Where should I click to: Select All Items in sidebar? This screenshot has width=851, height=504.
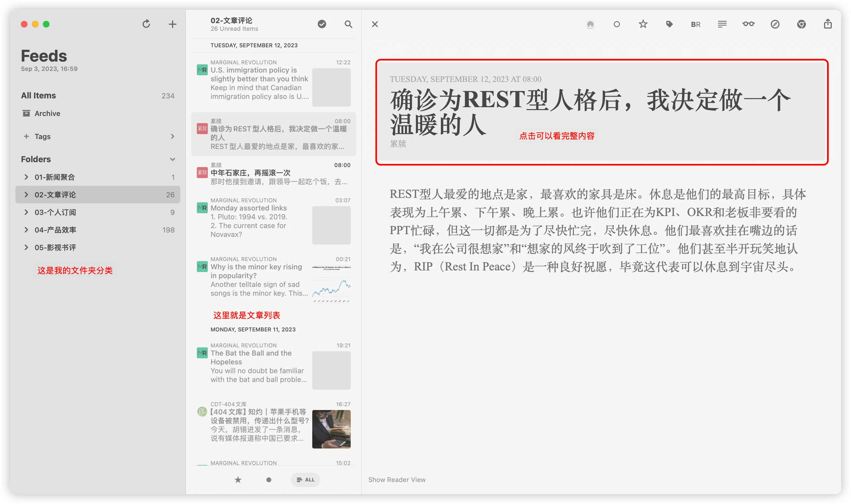coord(38,95)
